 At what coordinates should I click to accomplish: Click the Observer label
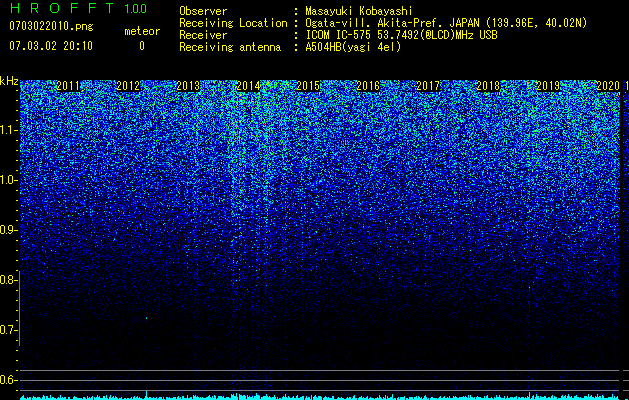click(x=203, y=11)
